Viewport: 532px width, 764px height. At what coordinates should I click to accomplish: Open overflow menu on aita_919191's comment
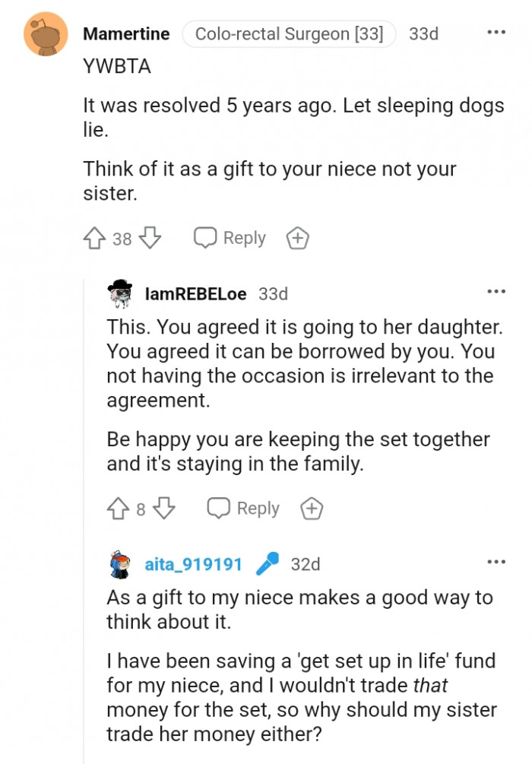point(496,560)
